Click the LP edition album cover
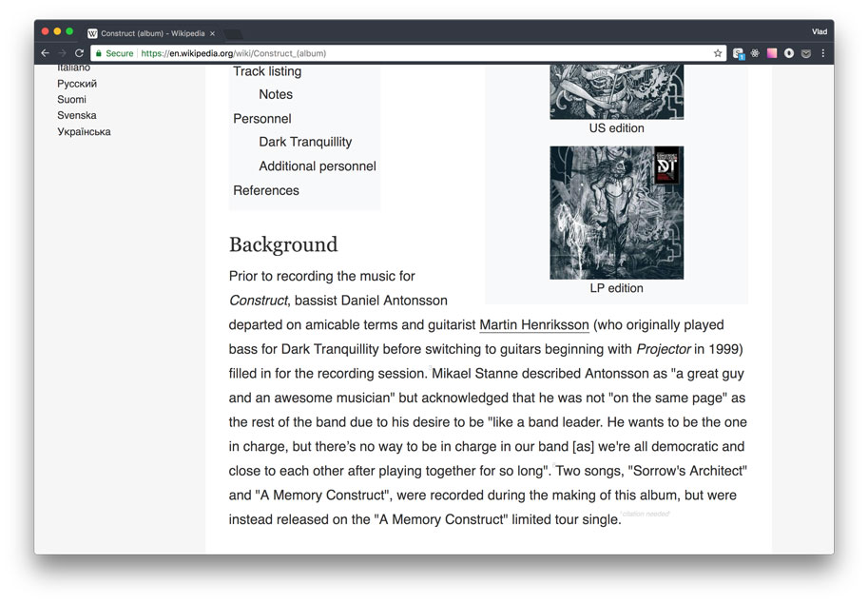This screenshot has height=603, width=868. click(x=616, y=213)
